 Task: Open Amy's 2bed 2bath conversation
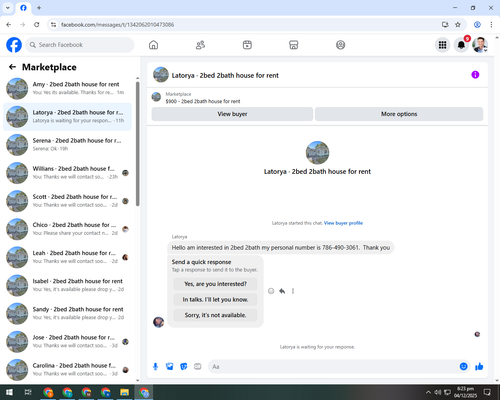click(67, 89)
